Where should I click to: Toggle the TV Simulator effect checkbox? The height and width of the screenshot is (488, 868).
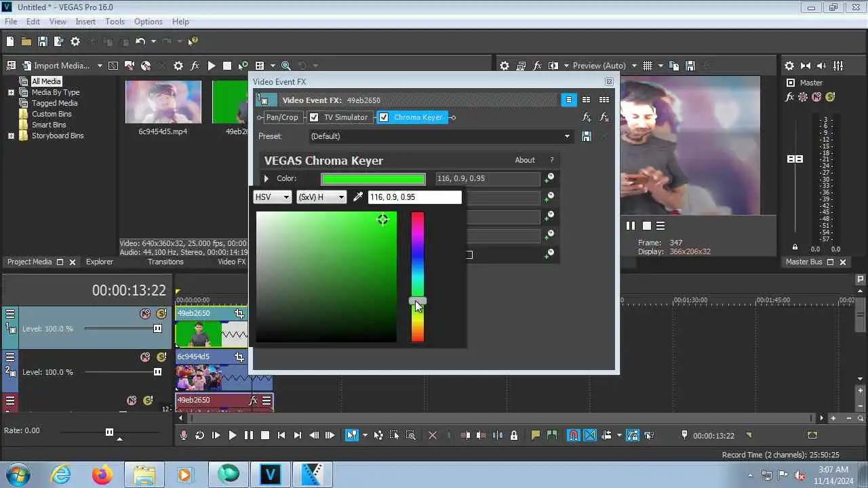(314, 117)
